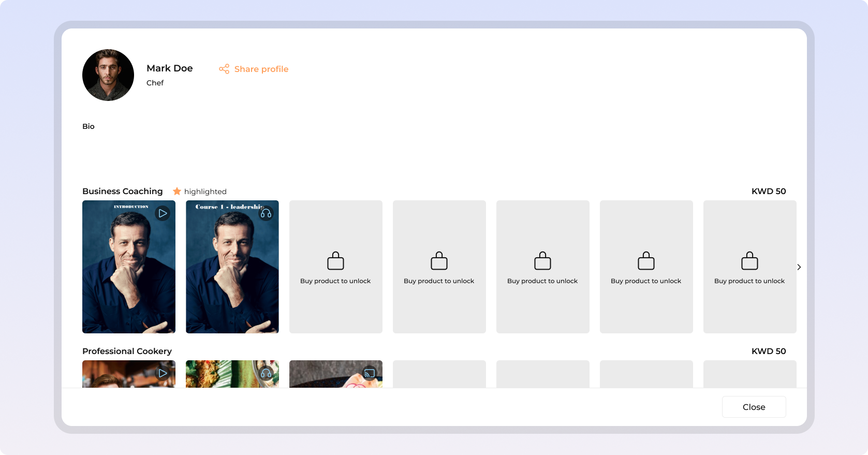Click the Chef job title
This screenshot has width=868, height=455.
(155, 83)
